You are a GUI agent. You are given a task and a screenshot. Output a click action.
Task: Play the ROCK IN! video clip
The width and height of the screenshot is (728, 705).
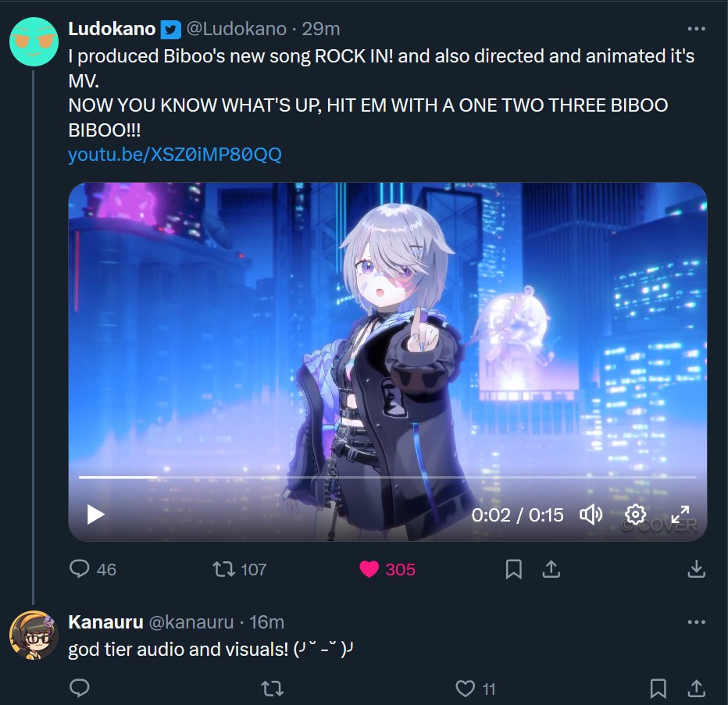(95, 515)
